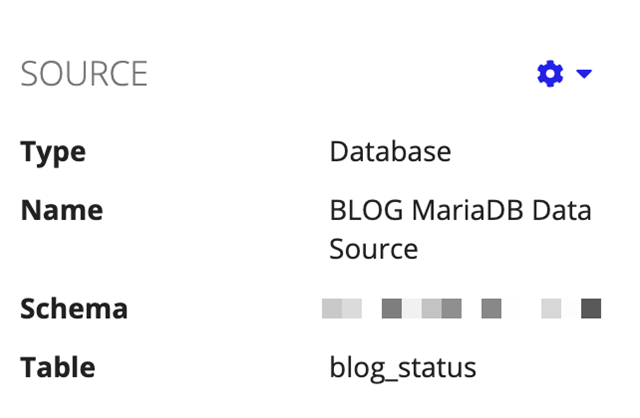This screenshot has width=640, height=418.
Task: Select the Table field label
Action: pos(58,367)
